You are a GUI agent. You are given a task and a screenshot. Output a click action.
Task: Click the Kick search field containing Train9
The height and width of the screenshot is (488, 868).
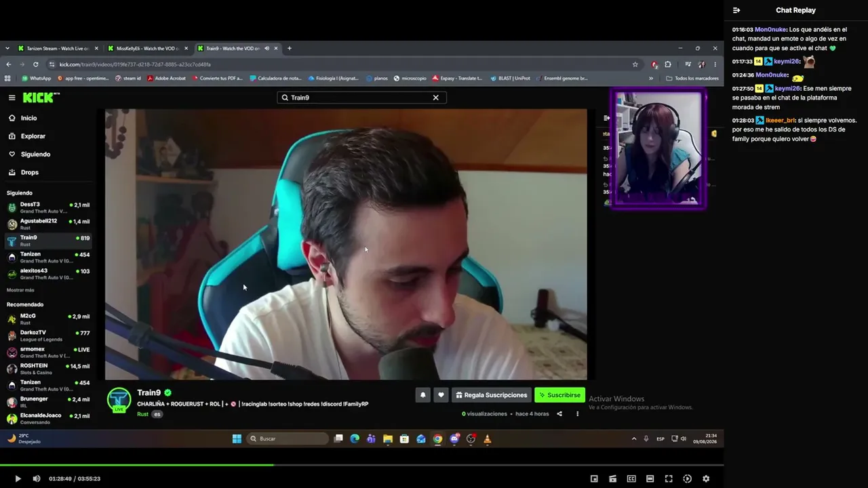pos(361,98)
